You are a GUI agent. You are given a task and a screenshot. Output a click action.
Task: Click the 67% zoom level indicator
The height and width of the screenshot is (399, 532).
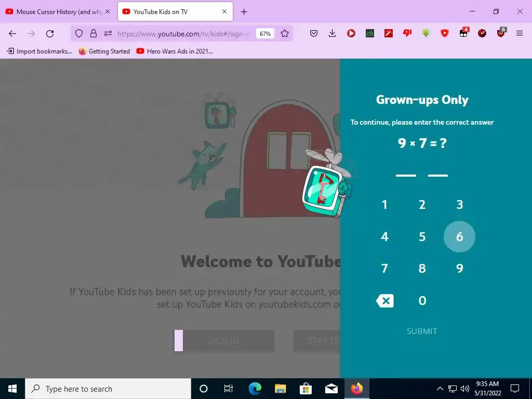click(x=265, y=34)
